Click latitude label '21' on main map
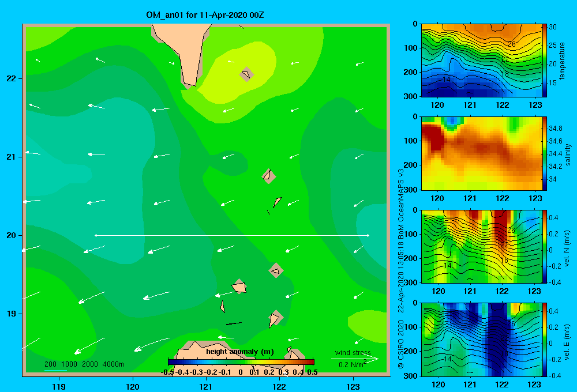This screenshot has width=577, height=392. tap(12, 157)
